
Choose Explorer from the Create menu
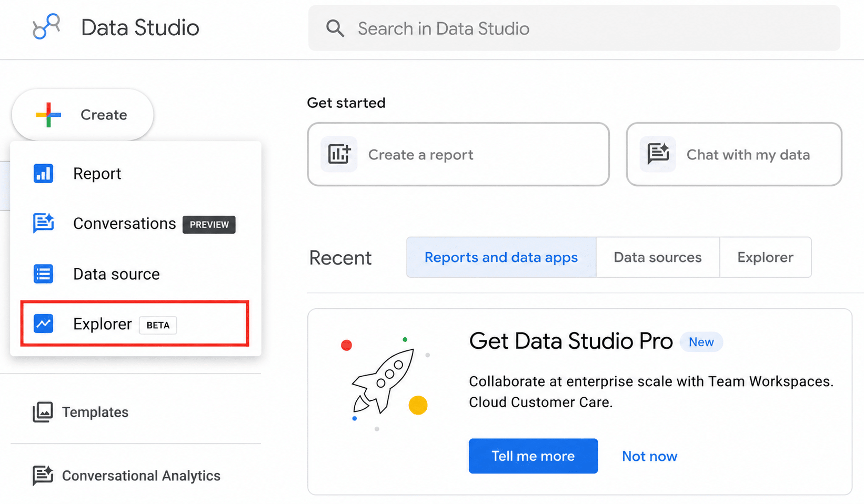coord(135,324)
